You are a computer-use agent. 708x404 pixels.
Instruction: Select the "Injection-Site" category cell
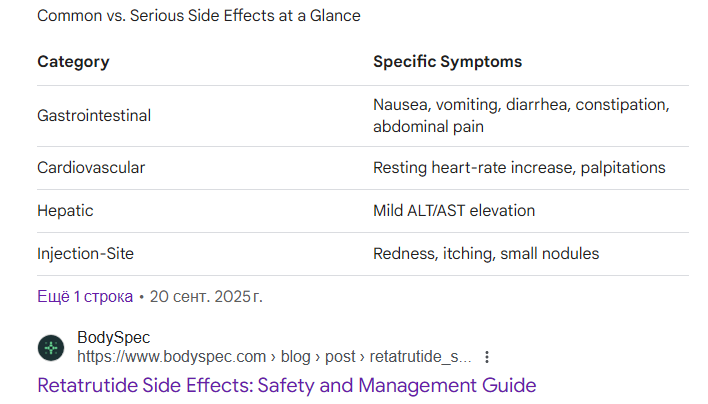[x=88, y=254]
